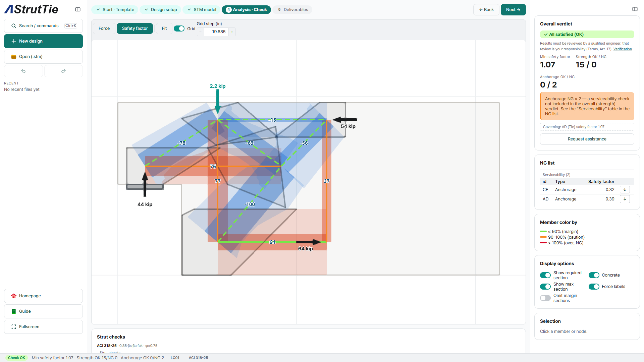
Task: Toggle Force labels switch
Action: click(x=594, y=287)
